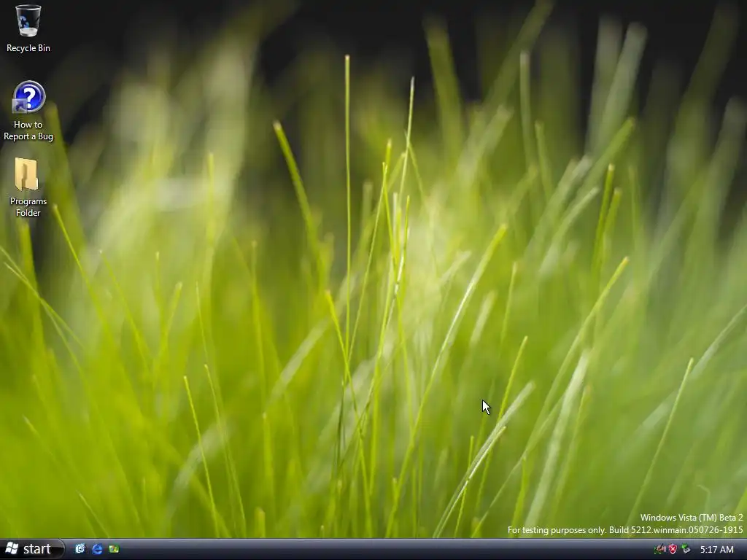Screen dimensions: 747x560
Task: Open the Recycle Bin desktop icon
Action: (28, 21)
